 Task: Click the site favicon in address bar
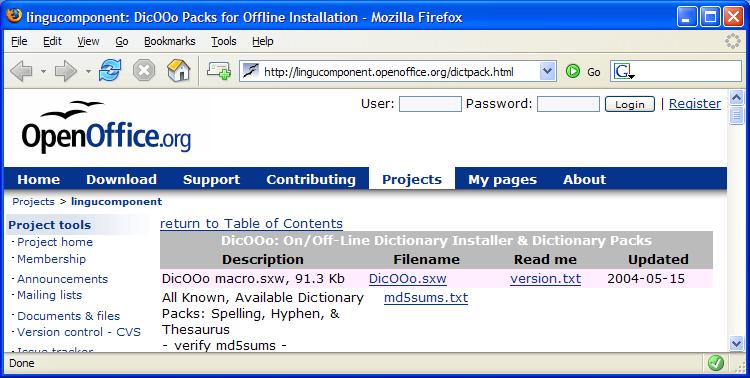[251, 72]
